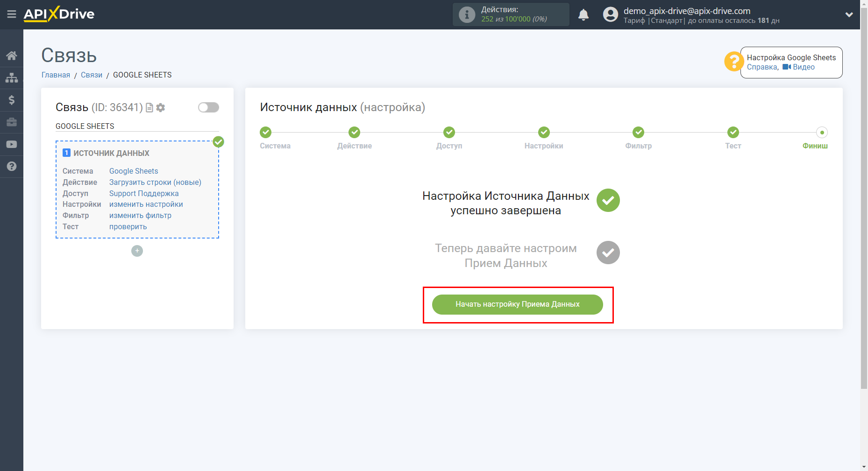Click the yellow question mark help icon

pos(733,62)
